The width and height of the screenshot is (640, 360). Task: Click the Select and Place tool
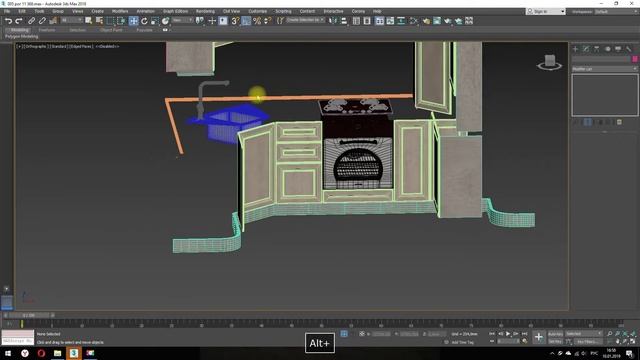[165, 21]
